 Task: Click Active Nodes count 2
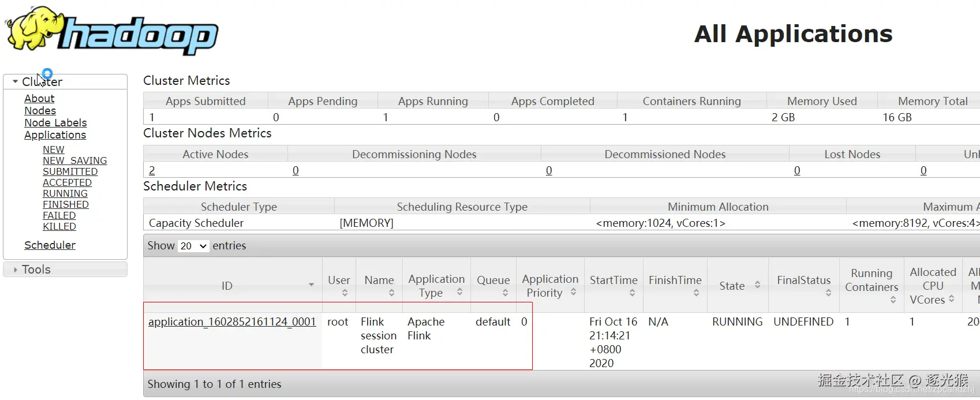[152, 170]
